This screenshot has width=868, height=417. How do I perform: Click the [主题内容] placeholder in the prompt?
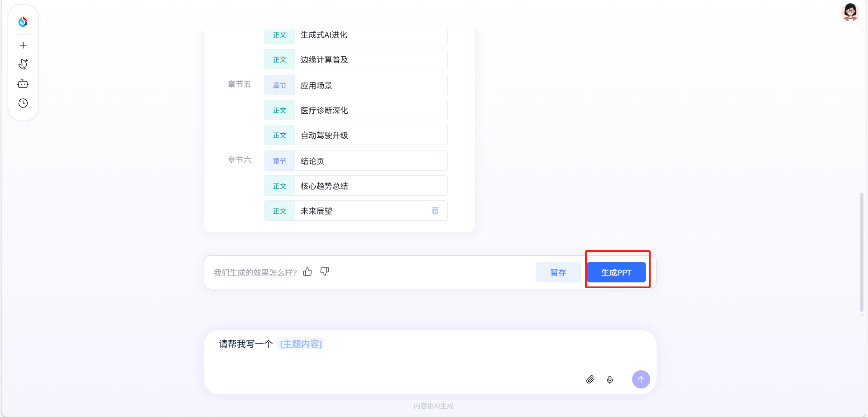tap(301, 344)
